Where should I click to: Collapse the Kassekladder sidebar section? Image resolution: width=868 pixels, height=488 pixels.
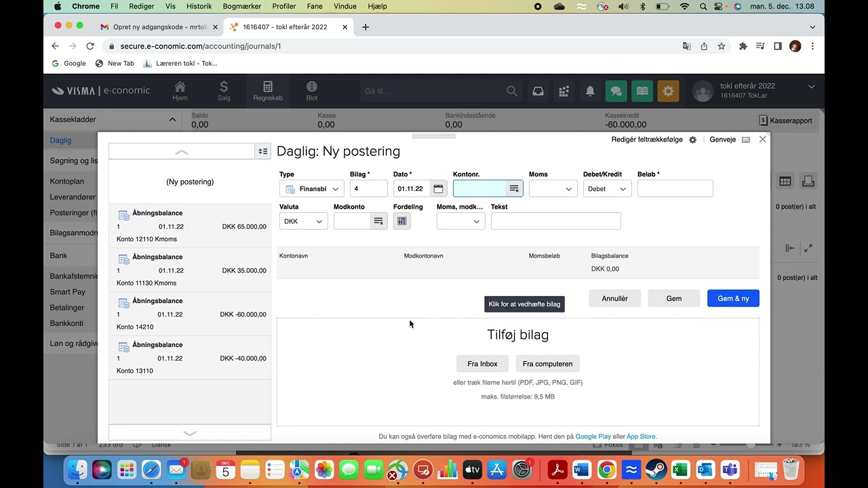[172, 119]
